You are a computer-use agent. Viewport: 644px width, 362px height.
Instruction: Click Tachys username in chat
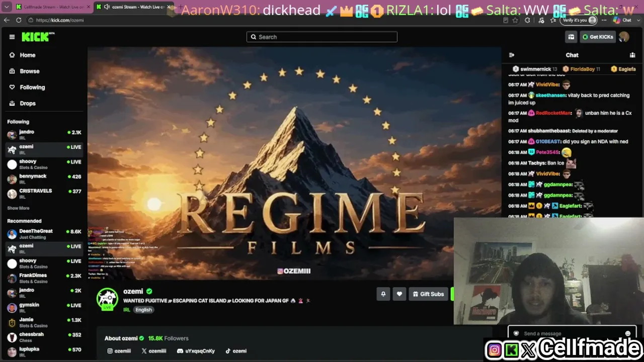pos(537,163)
